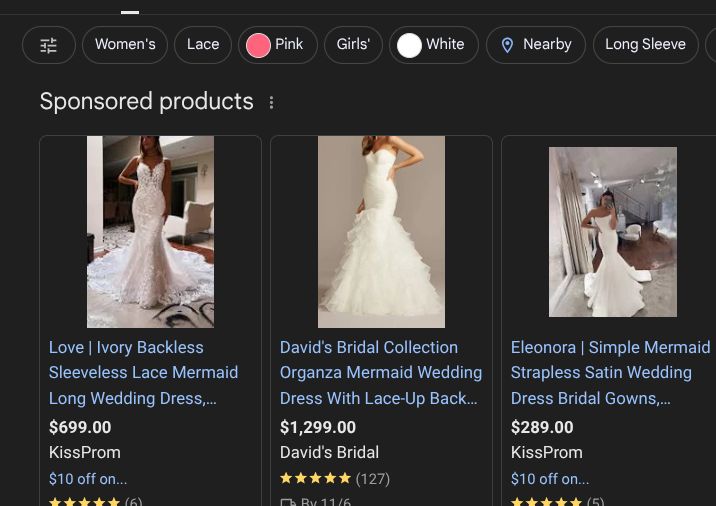Open Eleonora Simple Mermaid dress link

click(610, 372)
